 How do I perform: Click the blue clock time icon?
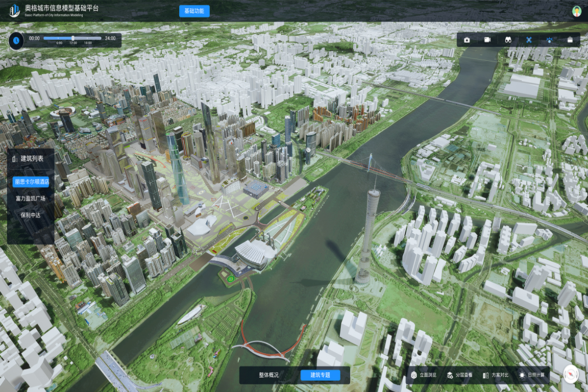17,40
